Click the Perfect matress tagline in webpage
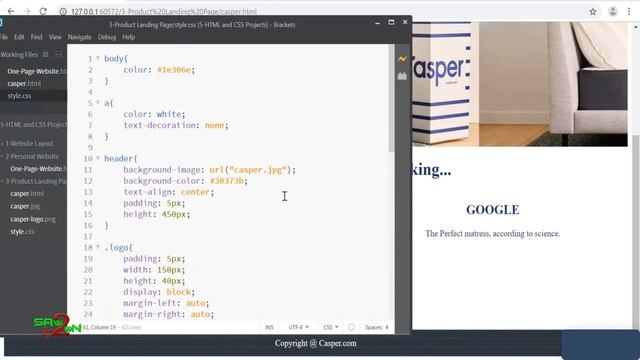This screenshot has height=360, width=640. coord(493,234)
